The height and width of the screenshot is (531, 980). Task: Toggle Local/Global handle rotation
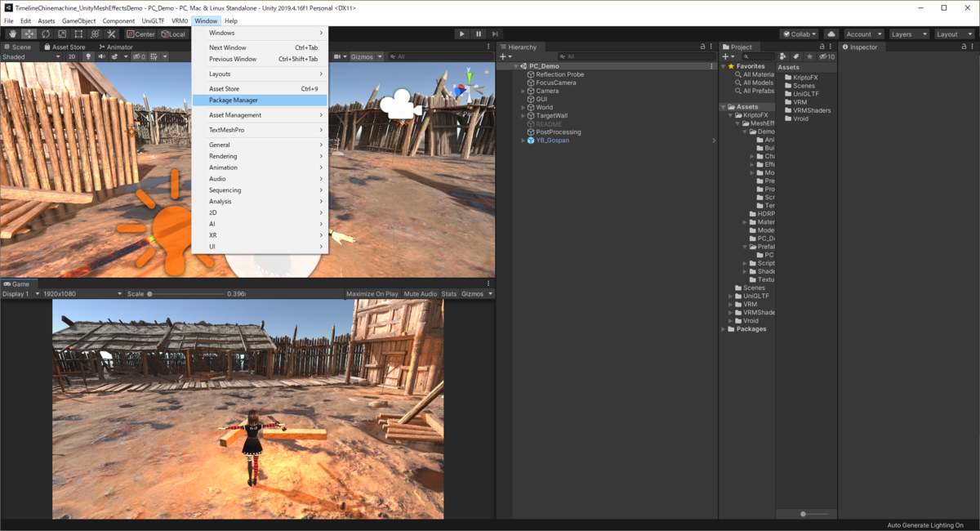pyautogui.click(x=173, y=34)
